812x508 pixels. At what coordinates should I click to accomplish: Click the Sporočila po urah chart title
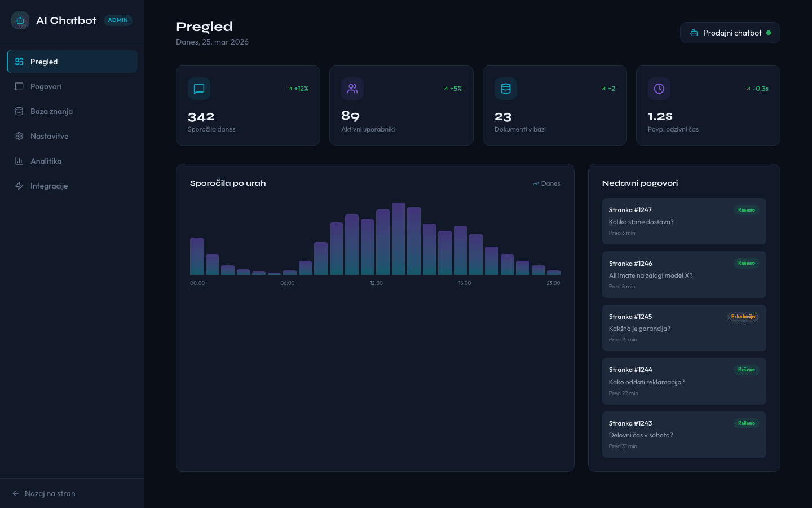point(228,183)
